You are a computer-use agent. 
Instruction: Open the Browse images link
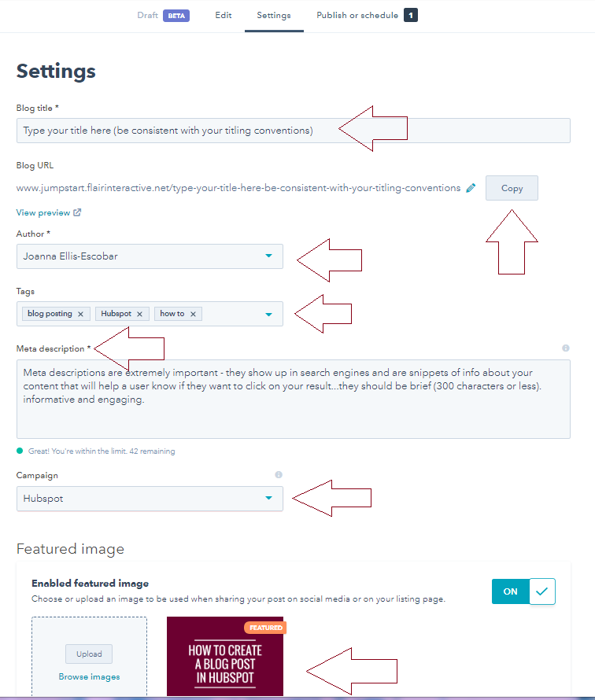[x=89, y=676]
